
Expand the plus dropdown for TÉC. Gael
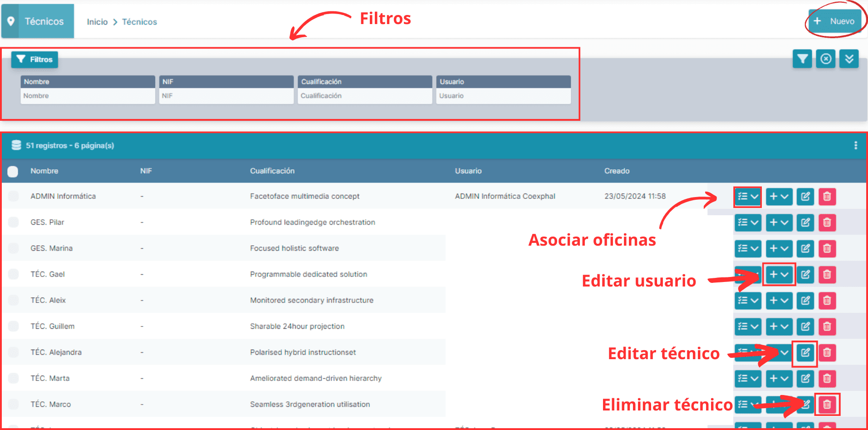pyautogui.click(x=779, y=275)
